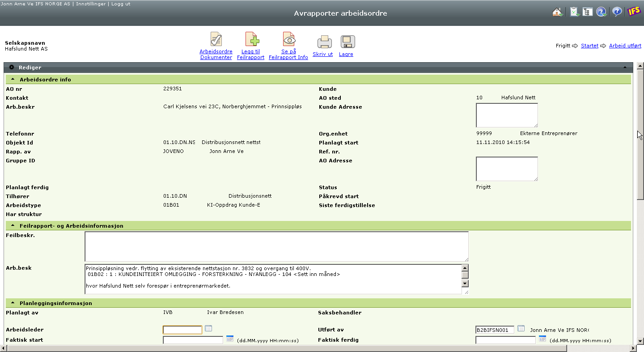This screenshot has width=644, height=352.
Task: Click the Jonn Arne Ve IFS NORGE AS user link
Action: point(36,4)
